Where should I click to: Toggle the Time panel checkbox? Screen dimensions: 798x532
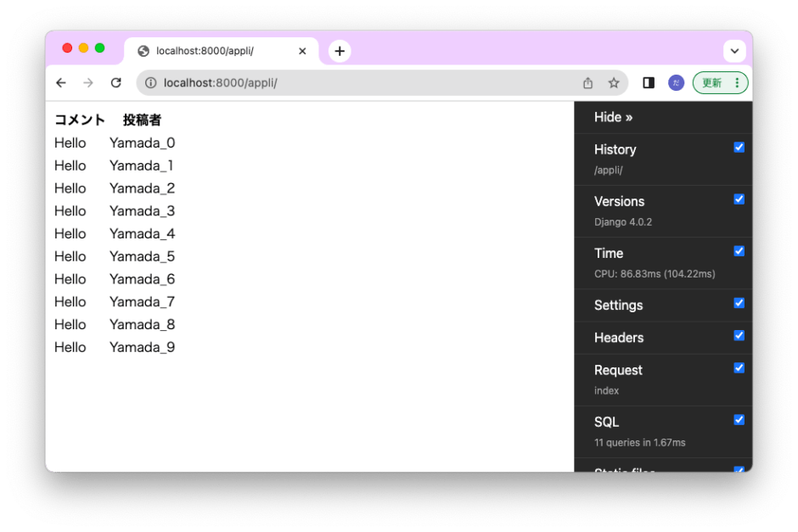pos(739,250)
